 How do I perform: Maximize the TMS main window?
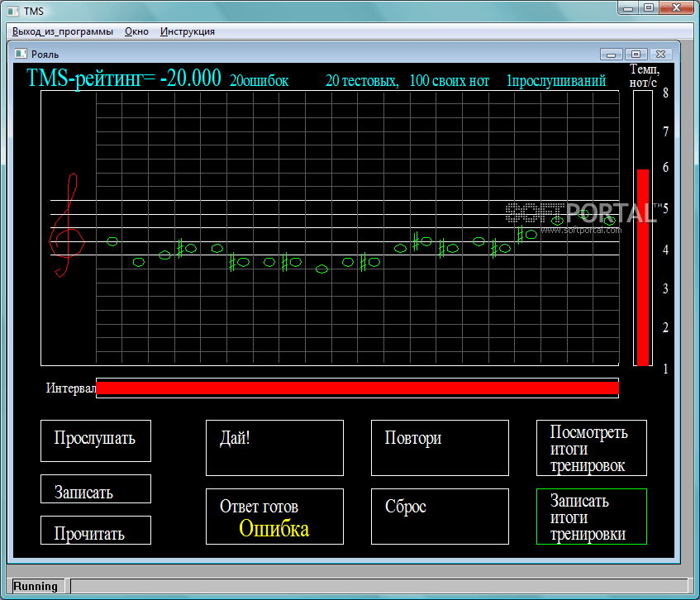649,8
